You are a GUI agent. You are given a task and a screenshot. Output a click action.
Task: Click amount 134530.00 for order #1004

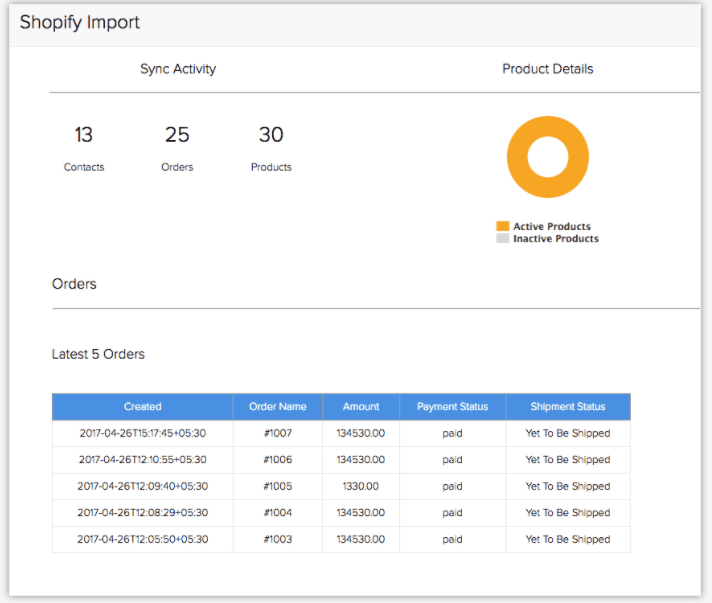click(x=361, y=513)
